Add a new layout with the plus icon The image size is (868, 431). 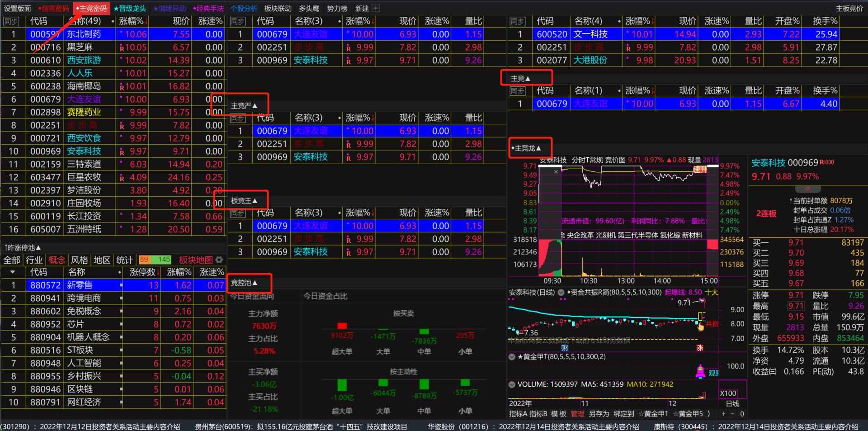tap(376, 8)
